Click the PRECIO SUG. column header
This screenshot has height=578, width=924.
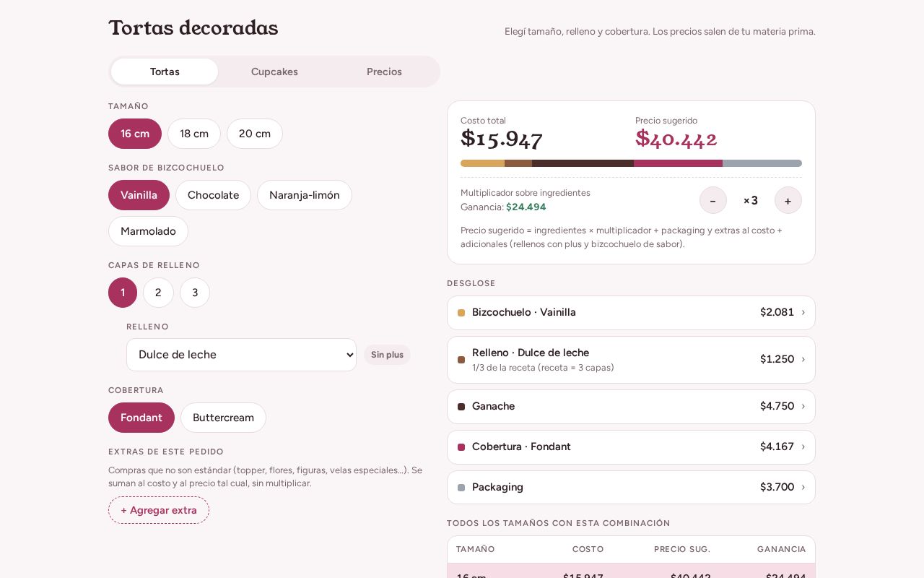pos(682,550)
